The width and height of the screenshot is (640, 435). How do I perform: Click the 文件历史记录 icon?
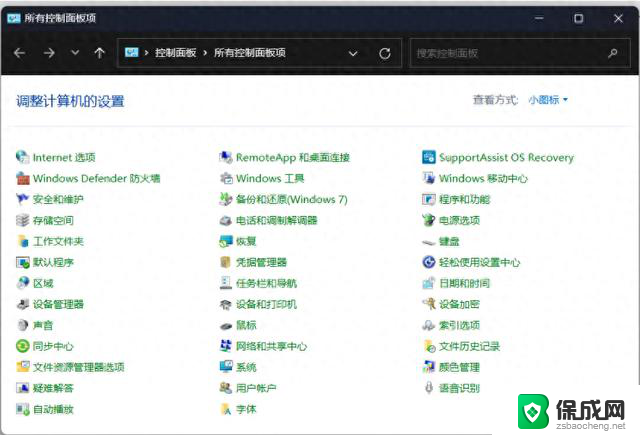coord(429,346)
